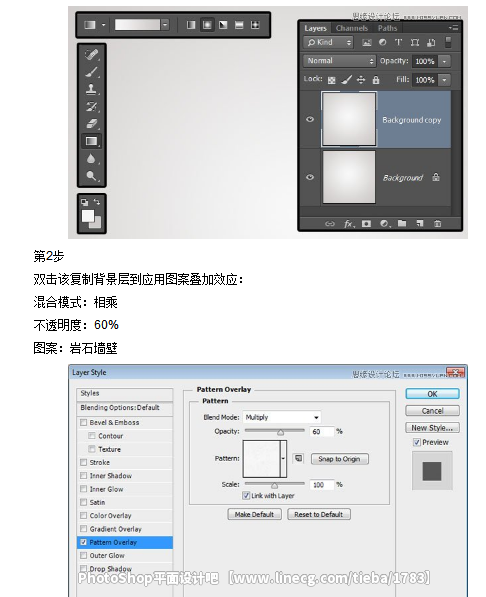Click the Linear Gradient icon
486x597 pixels.
click(191, 25)
